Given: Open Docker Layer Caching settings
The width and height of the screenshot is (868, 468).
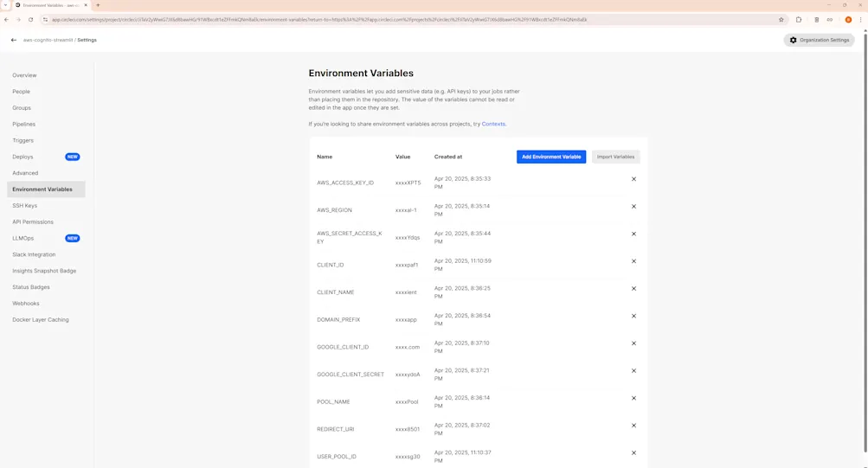Looking at the screenshot, I should coord(41,320).
